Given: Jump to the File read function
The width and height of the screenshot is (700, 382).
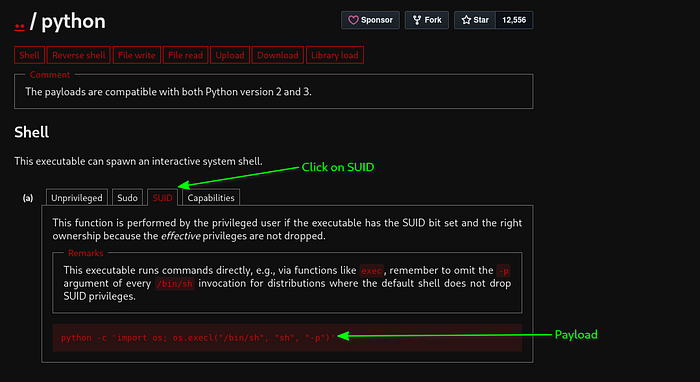Looking at the screenshot, I should 185,55.
